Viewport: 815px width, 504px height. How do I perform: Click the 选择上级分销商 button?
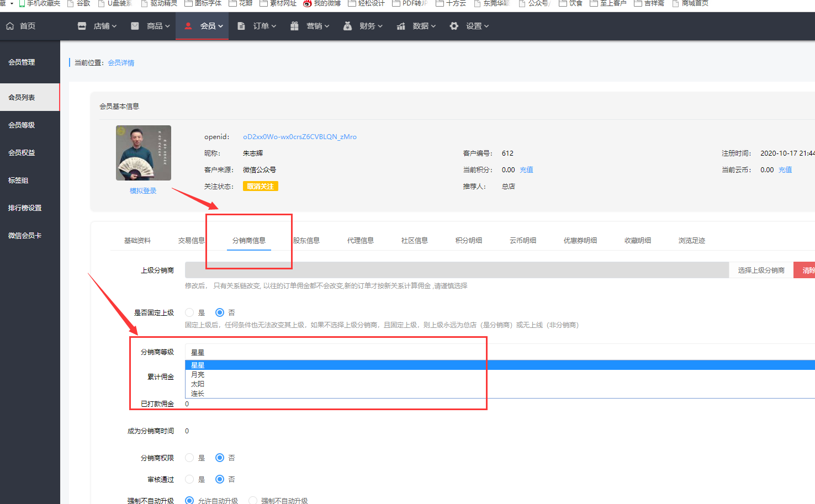[761, 270]
